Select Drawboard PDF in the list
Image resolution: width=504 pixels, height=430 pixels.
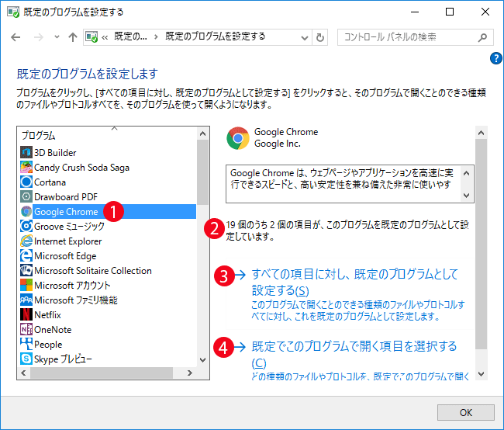(108, 196)
